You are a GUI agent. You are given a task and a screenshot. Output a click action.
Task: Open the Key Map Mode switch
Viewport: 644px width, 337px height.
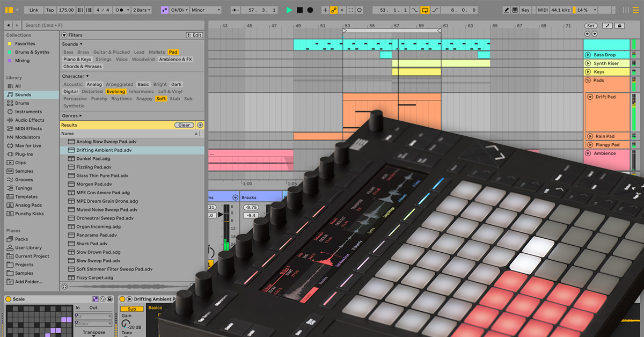525,10
